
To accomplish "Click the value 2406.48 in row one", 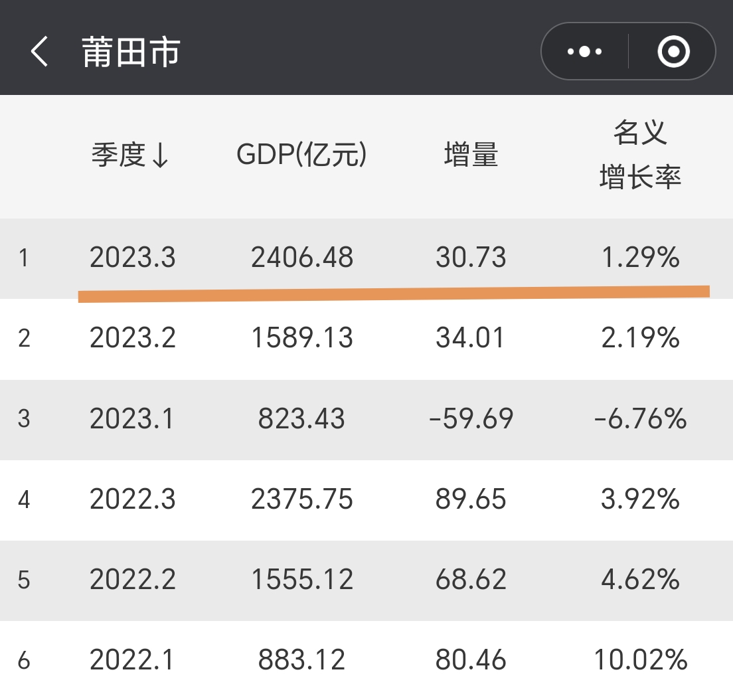I will [303, 258].
